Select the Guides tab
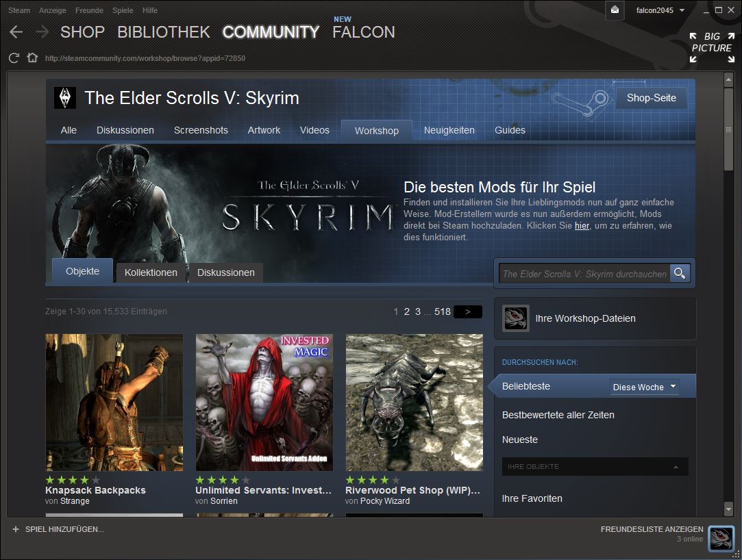The width and height of the screenshot is (742, 560). [x=510, y=130]
